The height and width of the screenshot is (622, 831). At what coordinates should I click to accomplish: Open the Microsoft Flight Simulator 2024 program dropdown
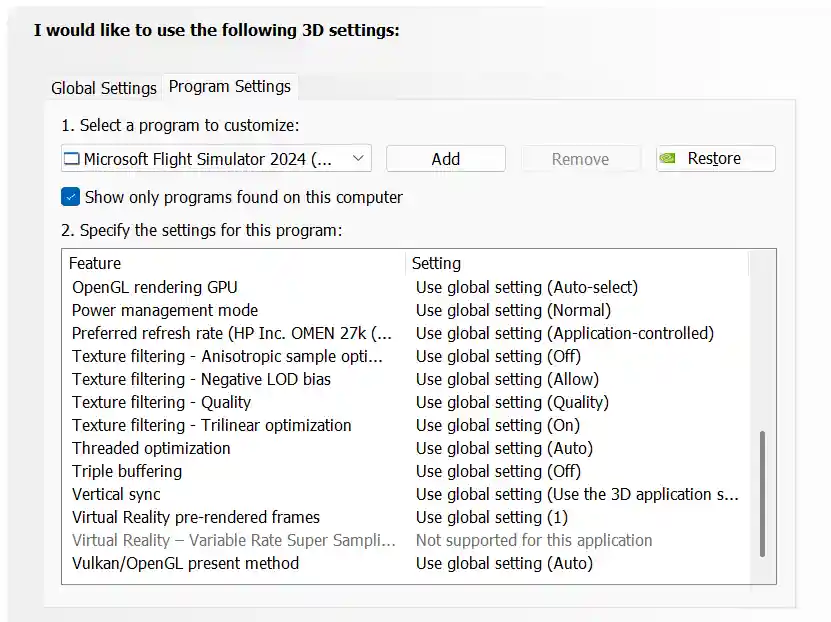tap(216, 158)
